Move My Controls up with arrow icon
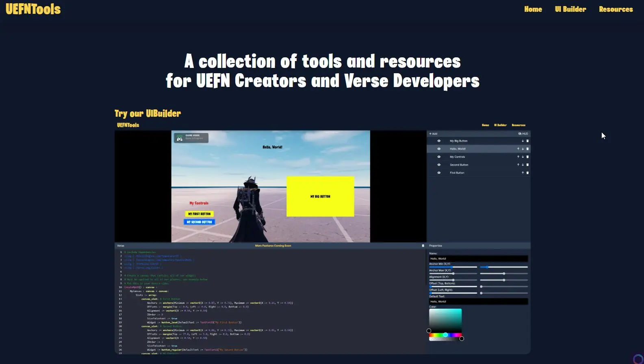The width and height of the screenshot is (644, 364). [x=518, y=157]
